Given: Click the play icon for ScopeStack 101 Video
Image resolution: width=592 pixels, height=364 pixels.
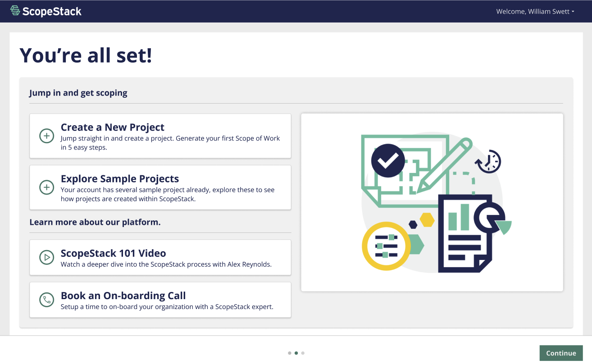Looking at the screenshot, I should coord(47,257).
